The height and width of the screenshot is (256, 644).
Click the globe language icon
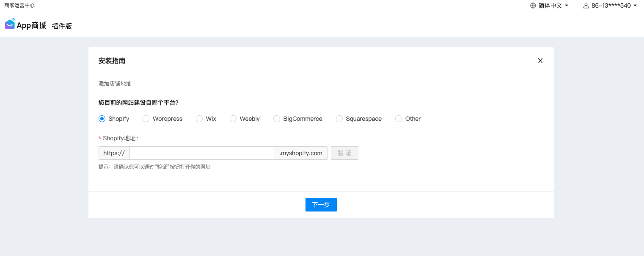coord(533,6)
